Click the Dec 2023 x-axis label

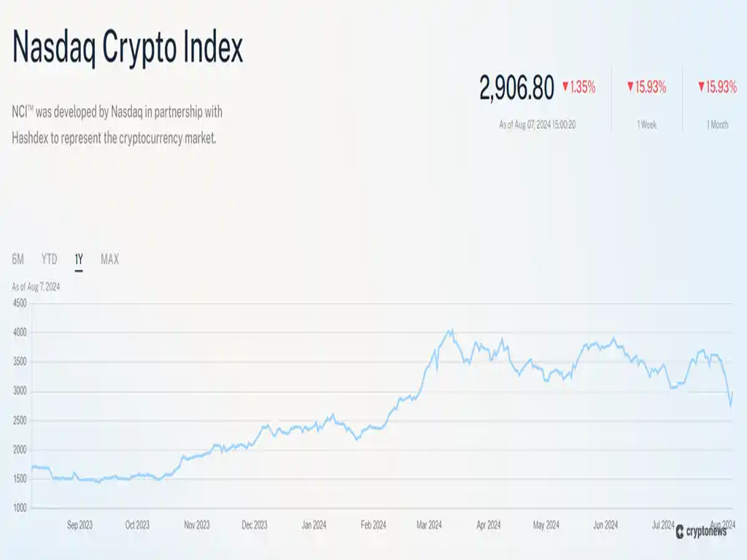tap(255, 525)
